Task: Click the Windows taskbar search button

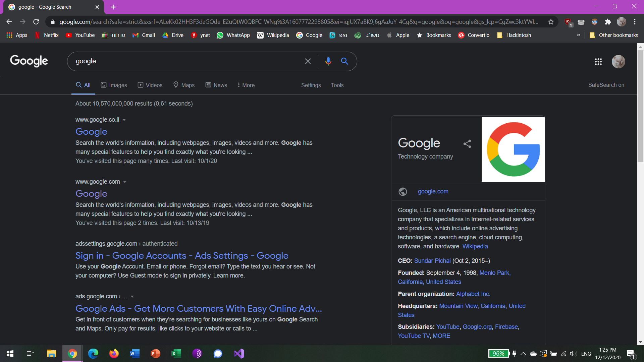Action: 30,353
